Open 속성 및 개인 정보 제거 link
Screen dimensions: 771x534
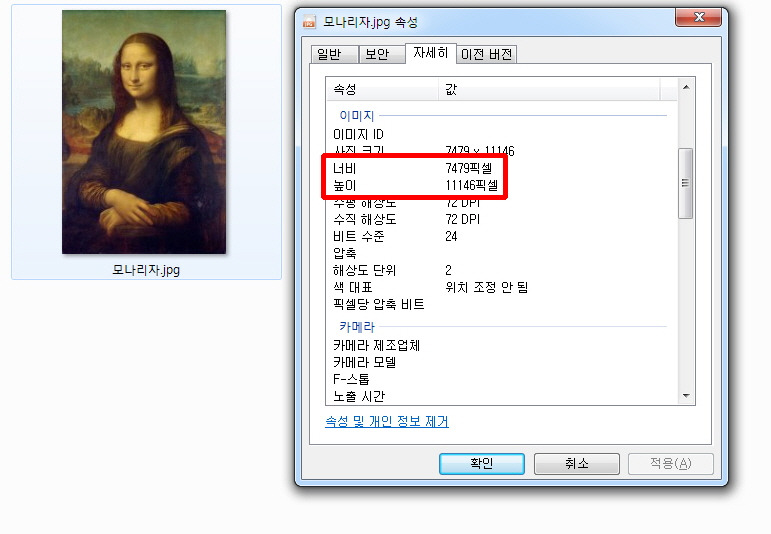pos(386,421)
